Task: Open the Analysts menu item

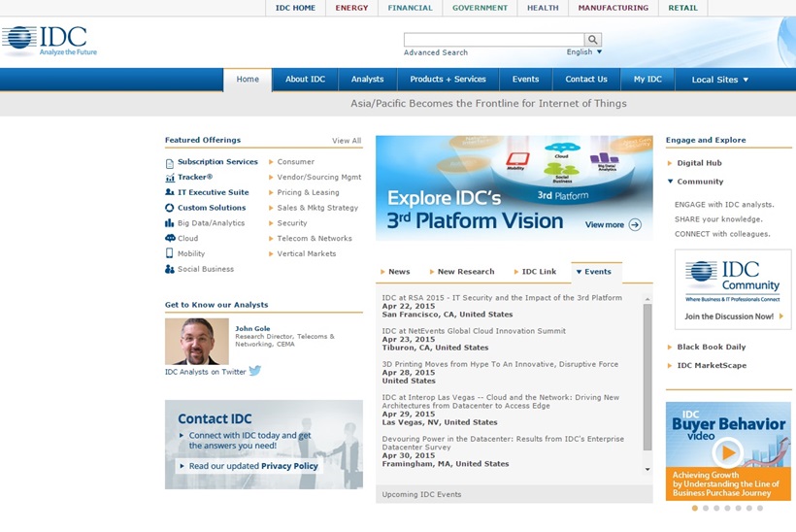Action: pyautogui.click(x=368, y=80)
